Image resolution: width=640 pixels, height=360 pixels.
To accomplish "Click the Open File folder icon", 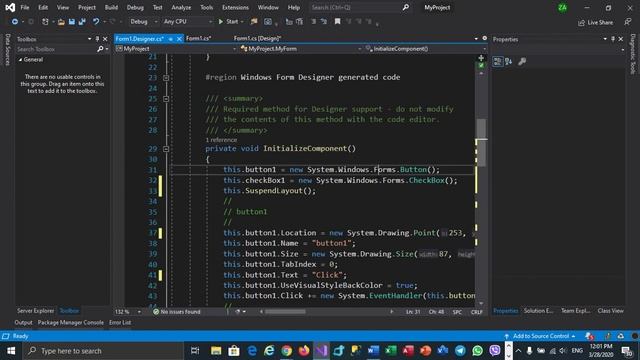I will click(61, 22).
